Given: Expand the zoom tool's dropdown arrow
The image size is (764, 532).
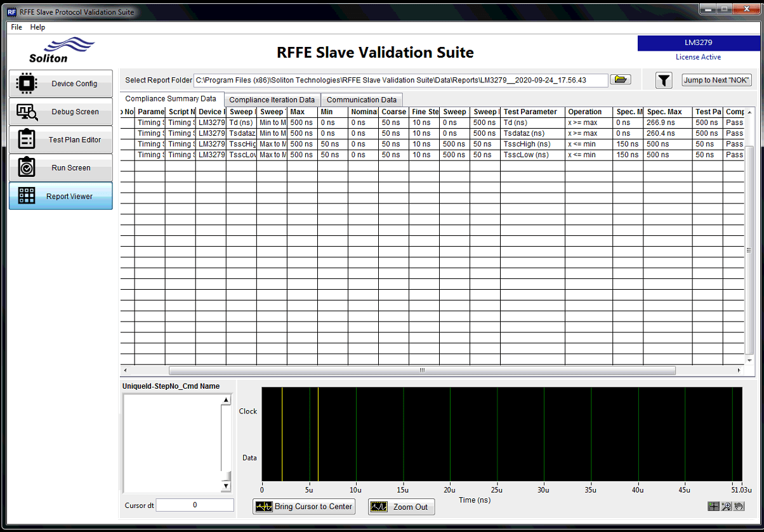Looking at the screenshot, I should [729, 509].
